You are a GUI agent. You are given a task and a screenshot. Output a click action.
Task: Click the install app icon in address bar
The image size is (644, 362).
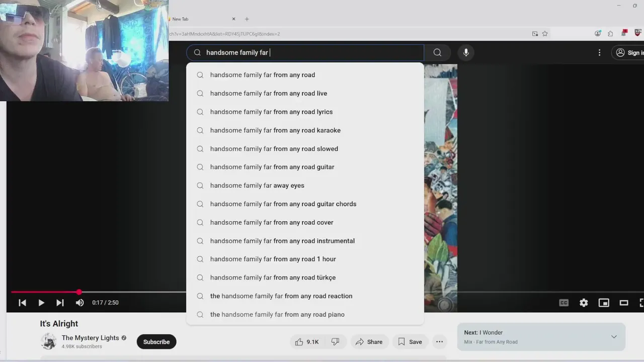[535, 34]
